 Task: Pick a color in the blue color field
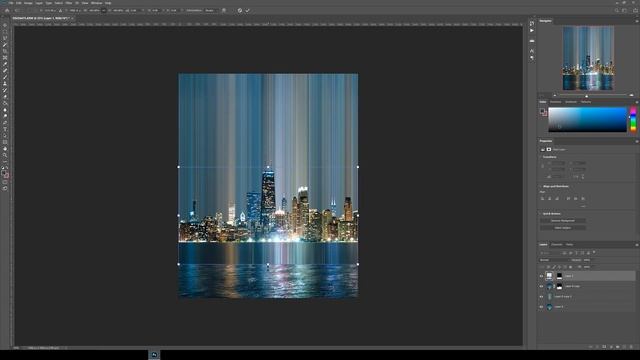587,119
